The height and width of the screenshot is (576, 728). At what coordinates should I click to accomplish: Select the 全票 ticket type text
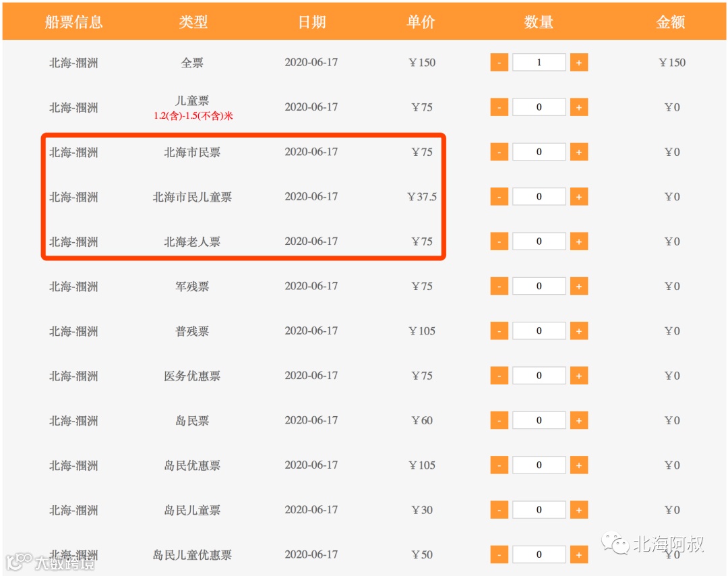(192, 63)
